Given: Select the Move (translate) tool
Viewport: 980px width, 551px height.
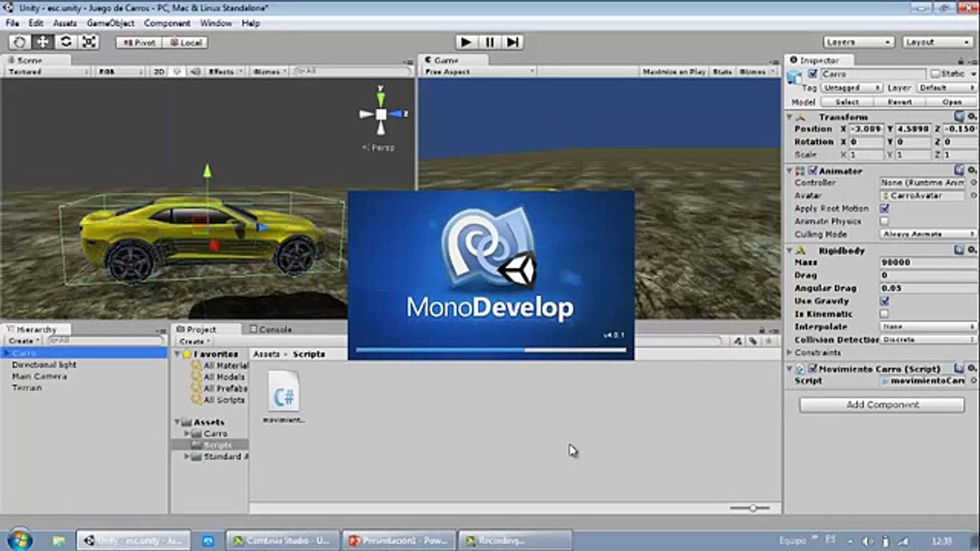Looking at the screenshot, I should click(43, 42).
